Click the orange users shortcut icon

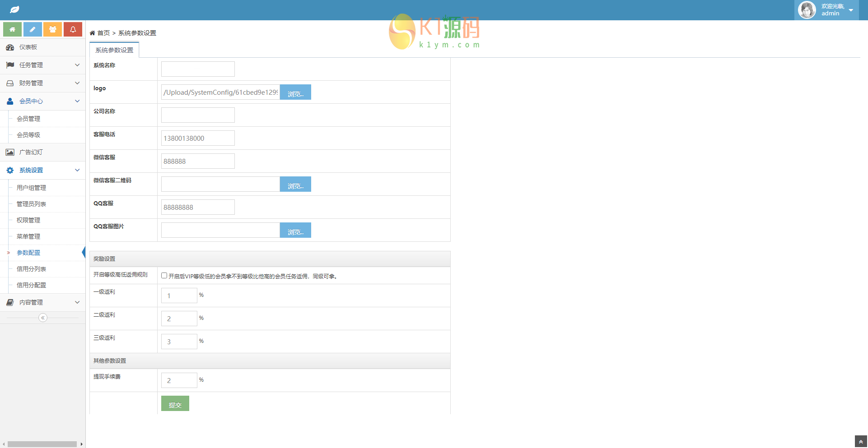53,29
